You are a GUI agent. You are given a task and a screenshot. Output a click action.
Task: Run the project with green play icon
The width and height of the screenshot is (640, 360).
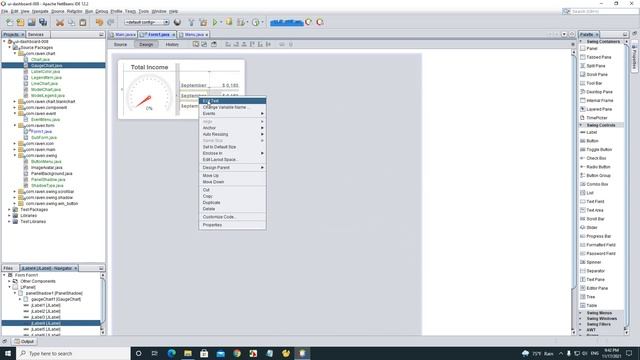[x=215, y=22]
